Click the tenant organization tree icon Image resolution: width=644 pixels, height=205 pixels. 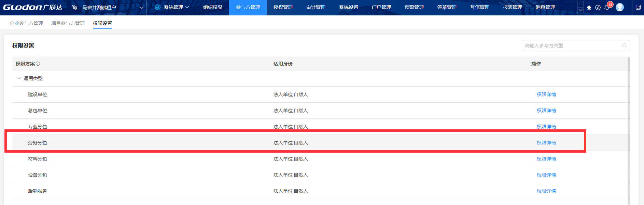click(74, 7)
